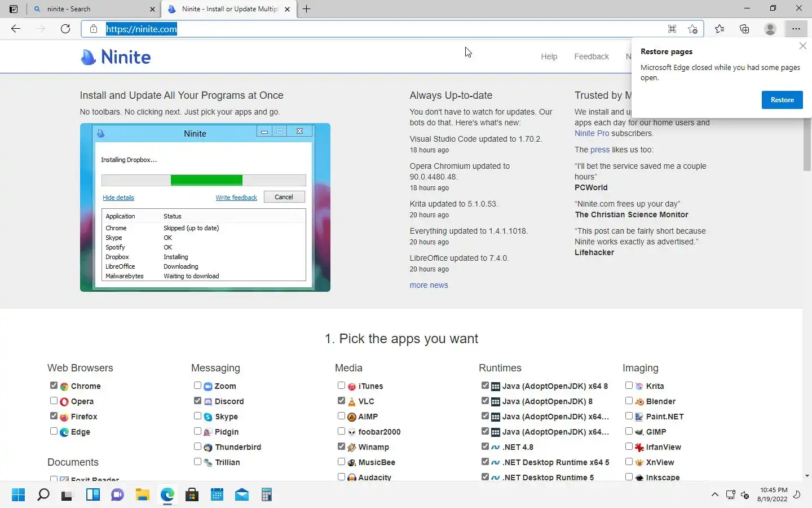Show hidden icons chevron in system tray
Screen dimensions: 812x508
pos(714,495)
